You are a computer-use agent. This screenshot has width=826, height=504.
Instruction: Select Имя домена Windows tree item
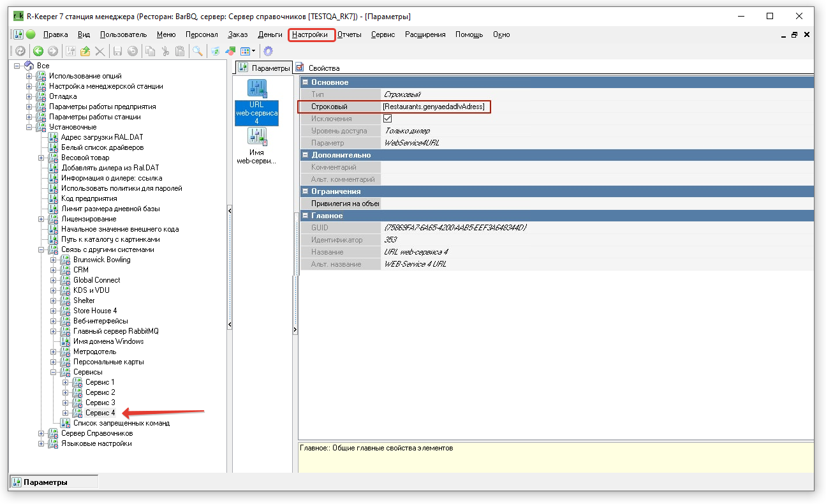pos(108,341)
